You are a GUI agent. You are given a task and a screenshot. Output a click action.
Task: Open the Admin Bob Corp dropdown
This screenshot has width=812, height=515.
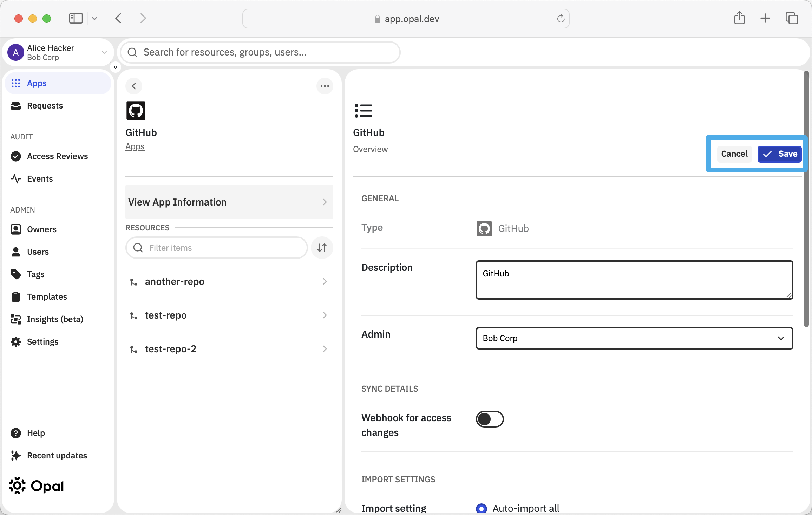click(x=634, y=338)
